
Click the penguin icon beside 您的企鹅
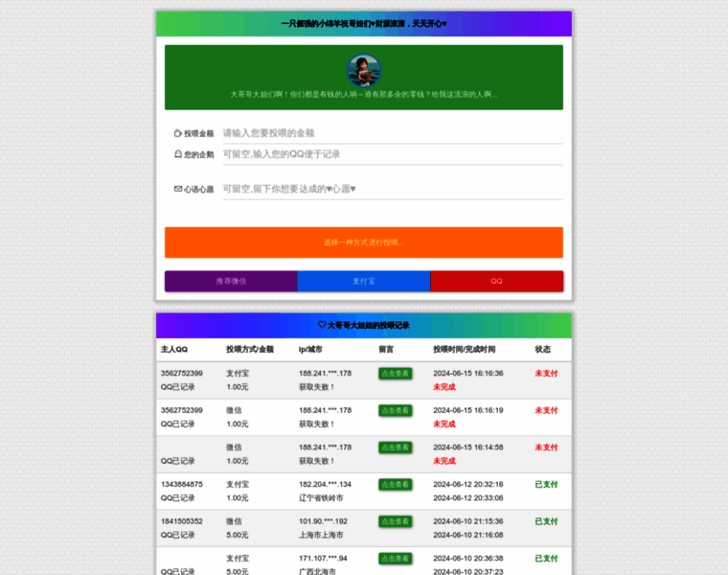pyautogui.click(x=178, y=154)
